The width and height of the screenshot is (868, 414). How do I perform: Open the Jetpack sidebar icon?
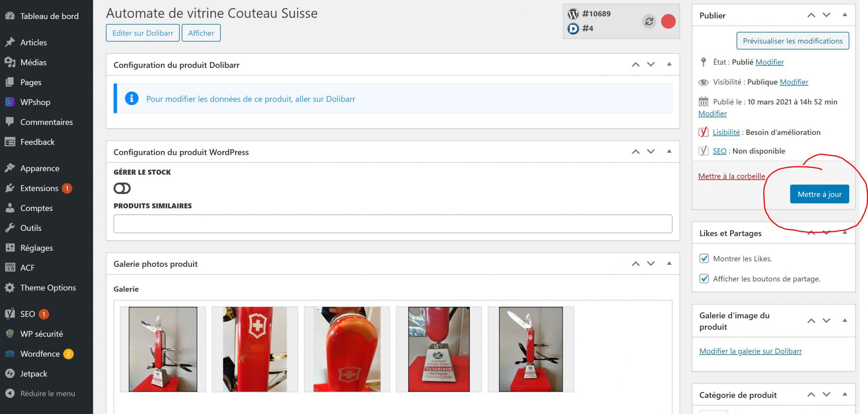(x=10, y=373)
